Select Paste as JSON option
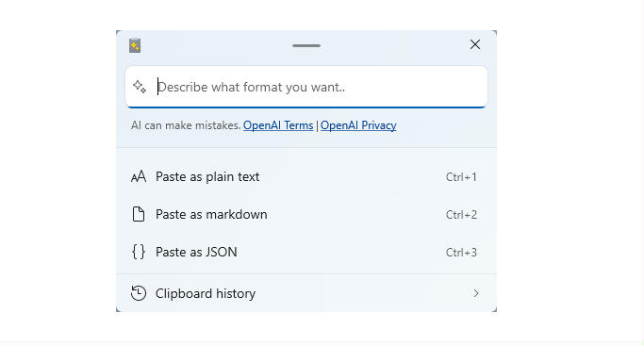 coord(306,252)
